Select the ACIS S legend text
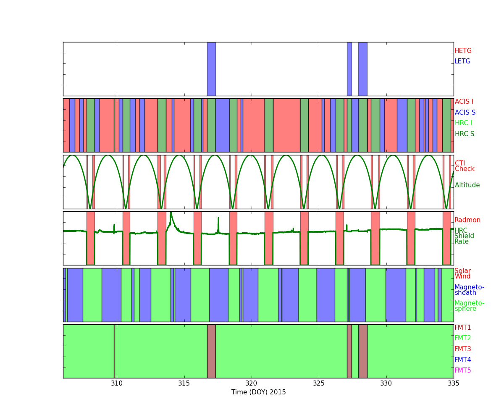 (465, 113)
